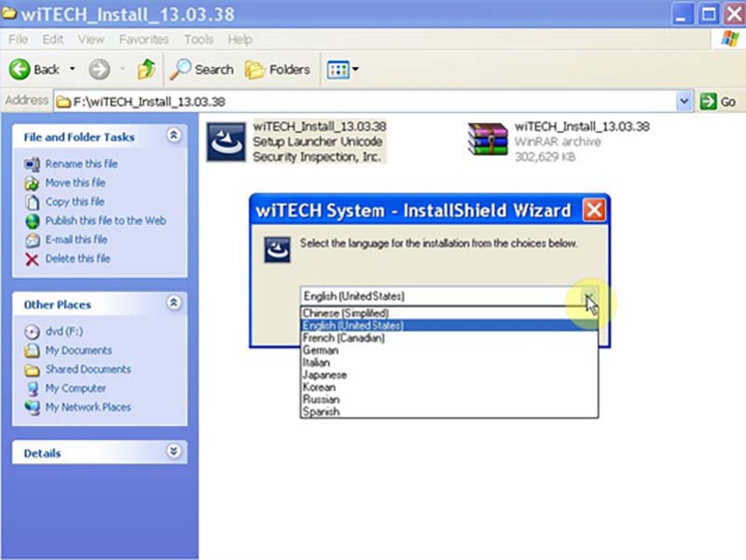Click Move this file
This screenshot has width=746, height=560.
coord(76,183)
